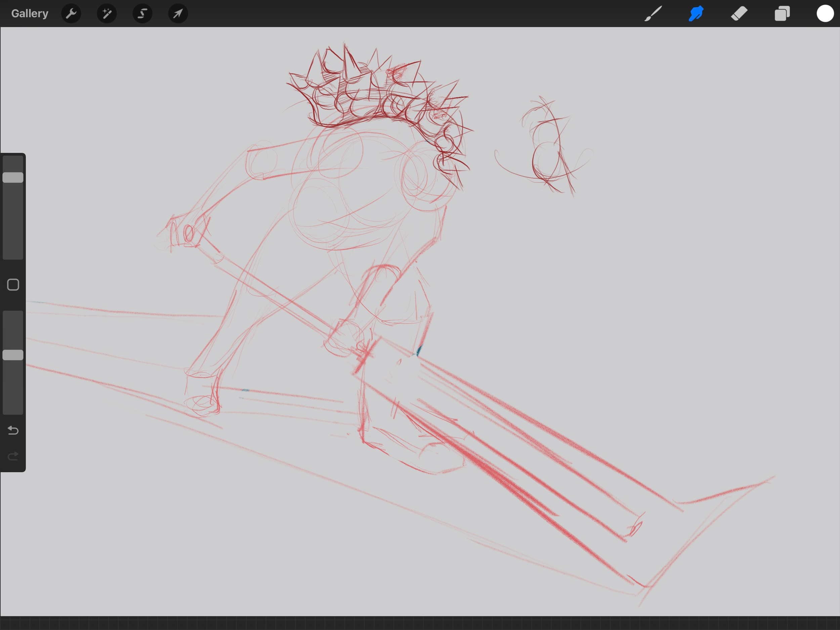This screenshot has height=630, width=840.
Task: Click the brush size slider handle
Action: (13, 178)
